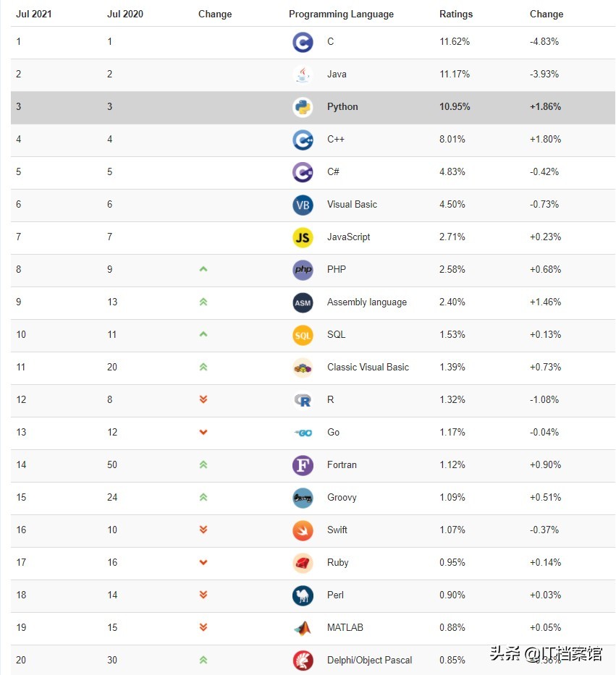Image resolution: width=616 pixels, height=675 pixels.
Task: Click the MATLAB logo icon
Action: 303,628
